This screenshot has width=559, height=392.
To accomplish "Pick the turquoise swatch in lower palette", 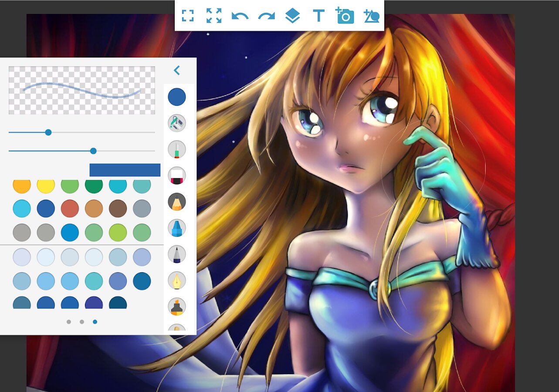I will pyautogui.click(x=94, y=281).
